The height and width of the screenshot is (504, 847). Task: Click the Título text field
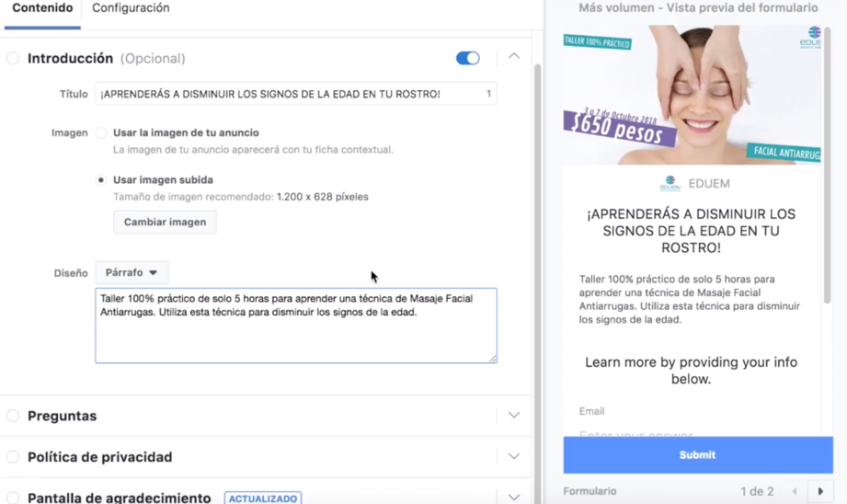(296, 94)
